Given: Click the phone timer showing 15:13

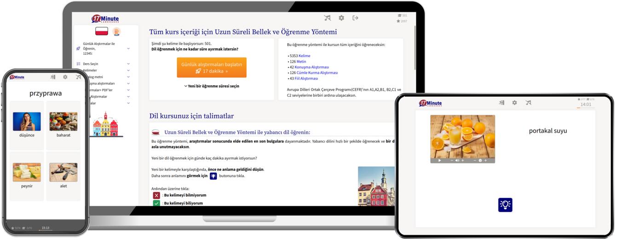Looking at the screenshot, I should tap(46, 227).
